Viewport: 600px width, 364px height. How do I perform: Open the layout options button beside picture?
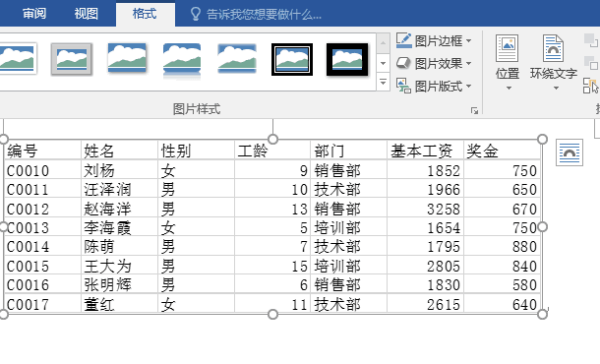569,153
